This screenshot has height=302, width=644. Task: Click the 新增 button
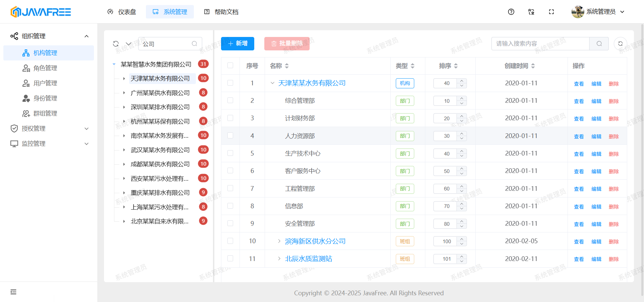tap(237, 44)
